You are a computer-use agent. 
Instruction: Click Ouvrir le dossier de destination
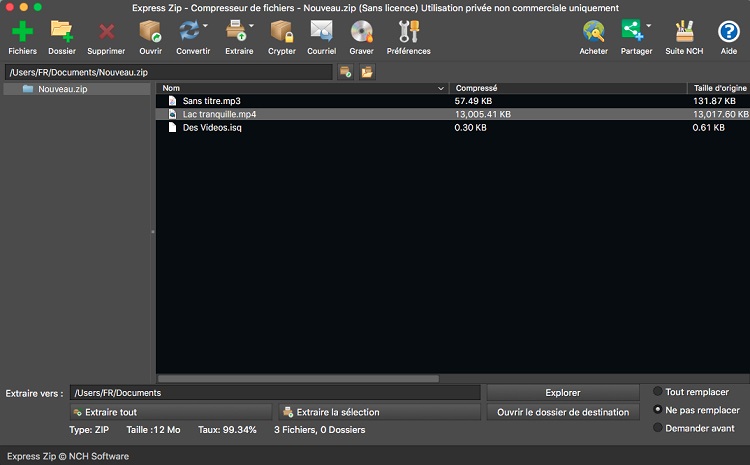point(563,412)
